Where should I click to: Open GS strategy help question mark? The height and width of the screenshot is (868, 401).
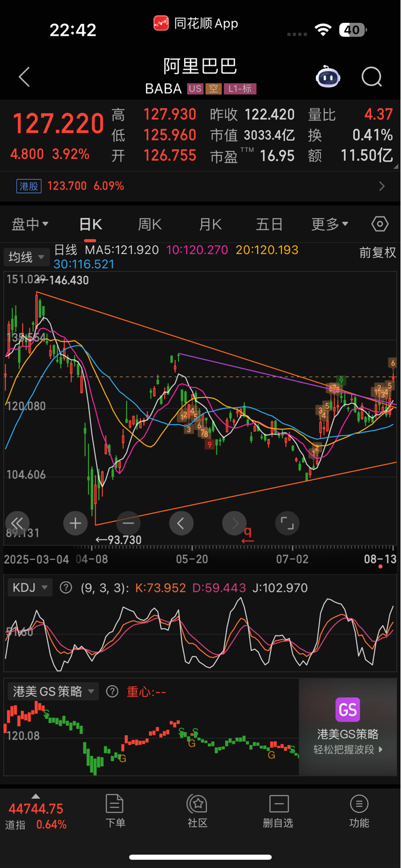point(112,691)
